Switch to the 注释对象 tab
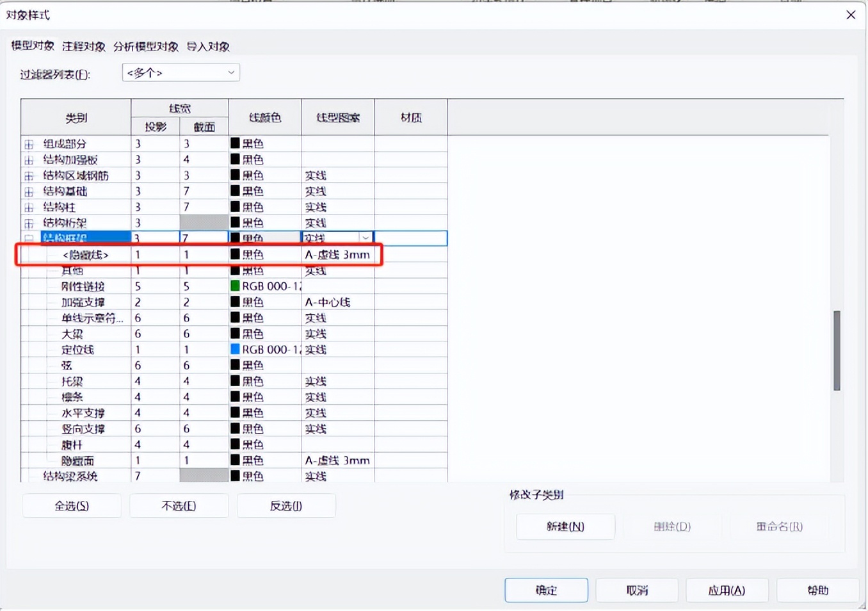This screenshot has width=868, height=611. pos(84,46)
